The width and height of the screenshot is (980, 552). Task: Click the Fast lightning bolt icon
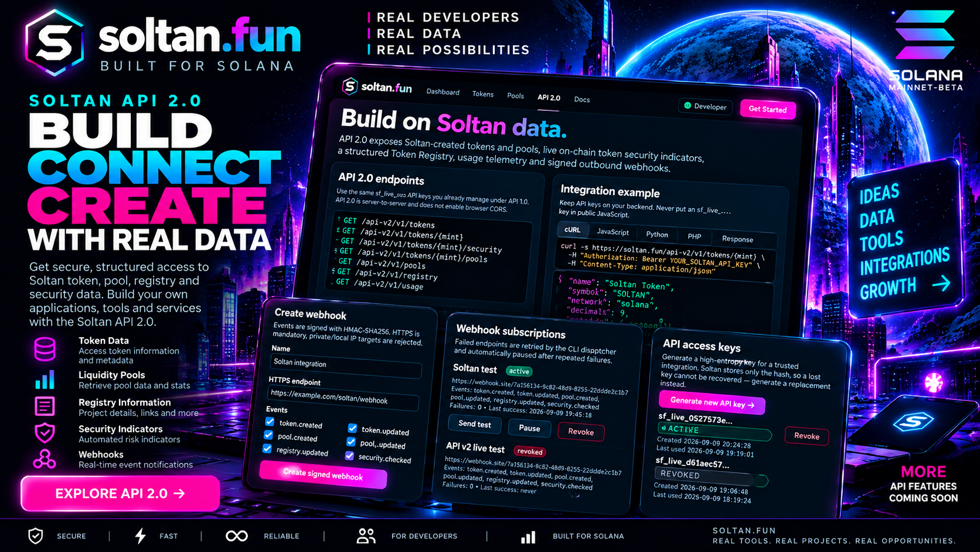(x=140, y=536)
